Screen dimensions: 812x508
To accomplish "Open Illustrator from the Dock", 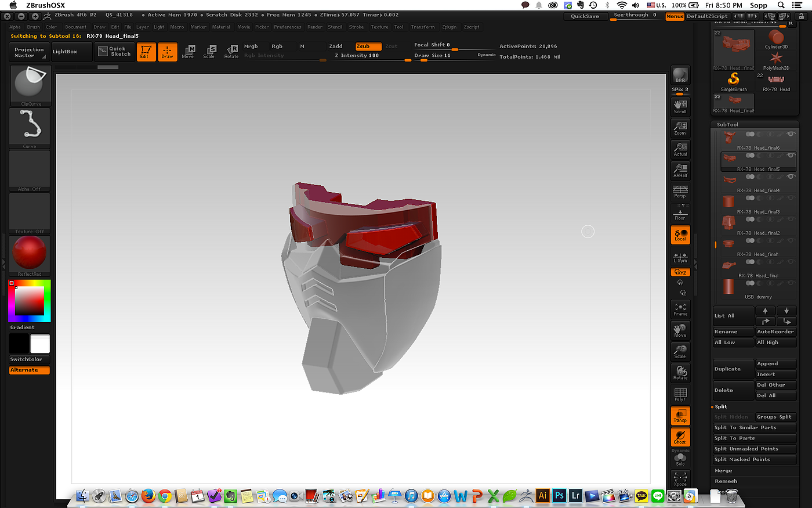I will [x=542, y=495].
